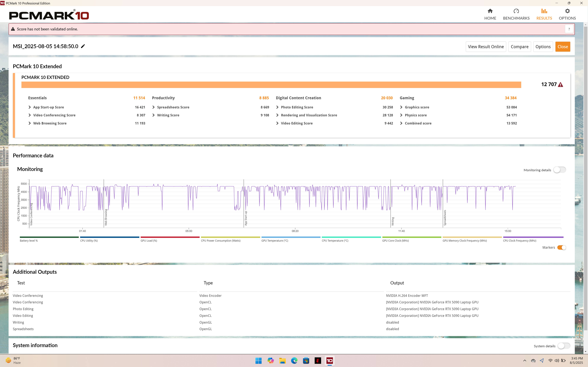Click the red score warning triangle
The height and width of the screenshot is (367, 588).
561,84
